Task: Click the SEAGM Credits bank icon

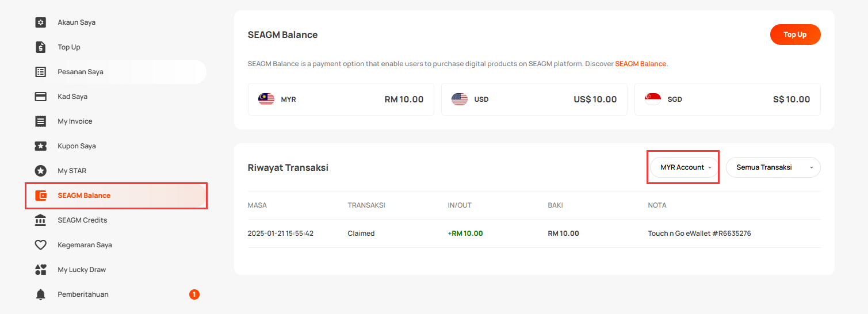Action: point(40,220)
